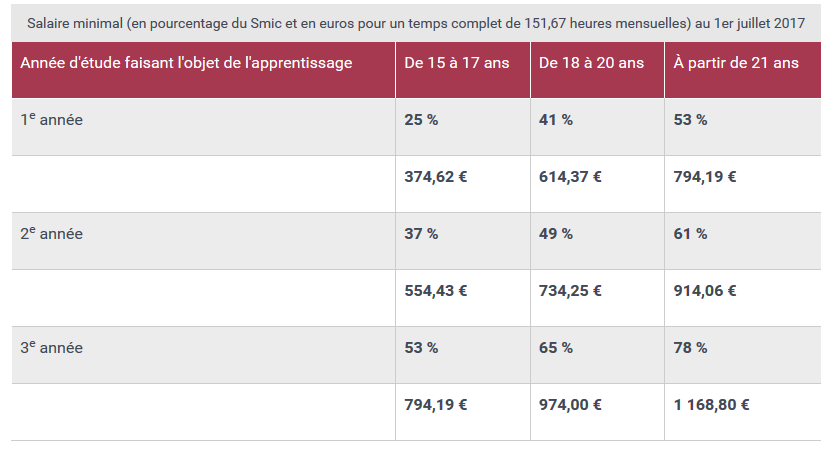The width and height of the screenshot is (835, 460).
Task: Select the 614,37 € amount
Action: click(x=570, y=177)
